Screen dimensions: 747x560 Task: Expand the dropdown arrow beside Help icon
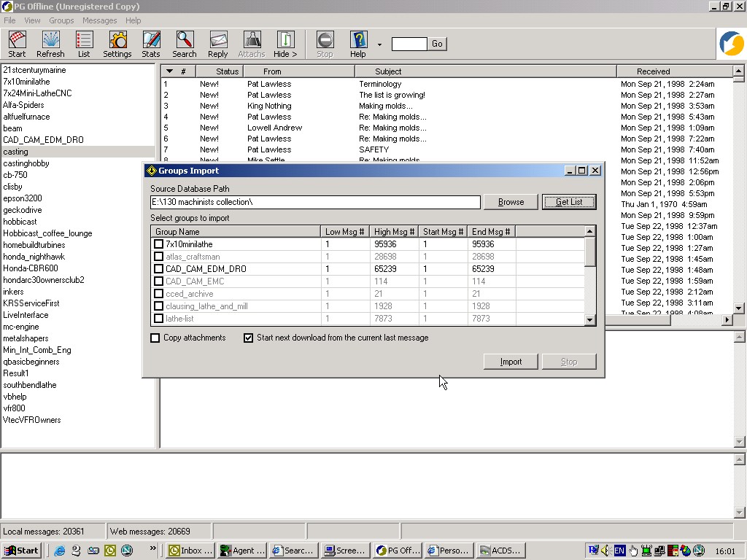[379, 44]
